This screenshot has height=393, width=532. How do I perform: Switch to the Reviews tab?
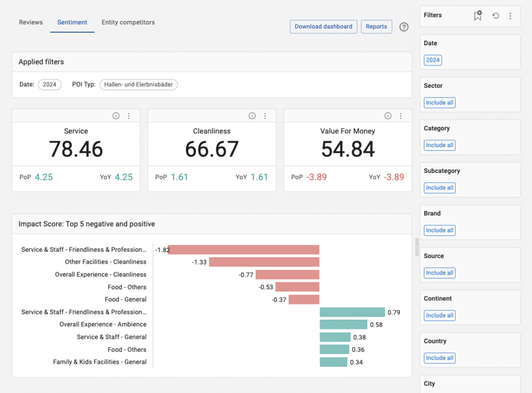[x=31, y=22]
